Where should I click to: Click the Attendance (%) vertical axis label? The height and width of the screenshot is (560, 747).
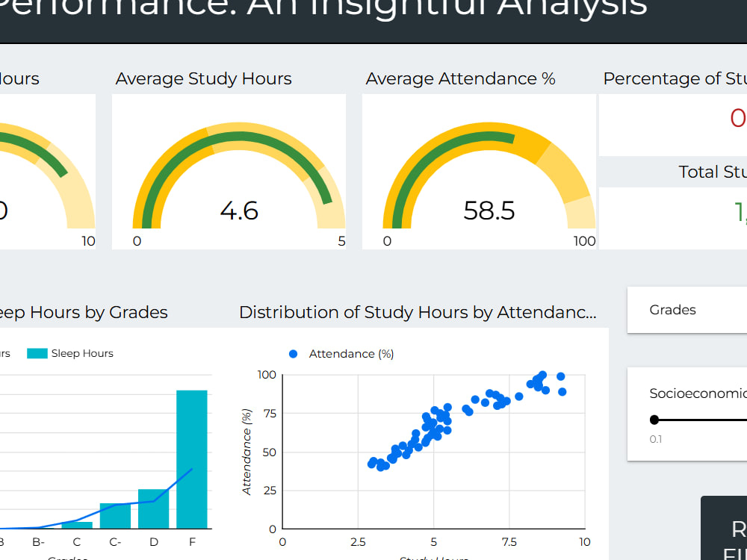247,452
